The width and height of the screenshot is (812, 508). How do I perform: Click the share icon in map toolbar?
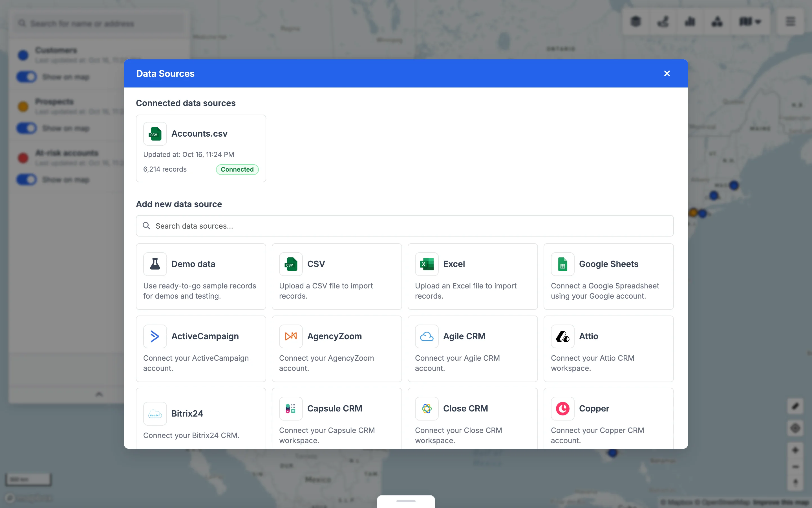point(663,22)
